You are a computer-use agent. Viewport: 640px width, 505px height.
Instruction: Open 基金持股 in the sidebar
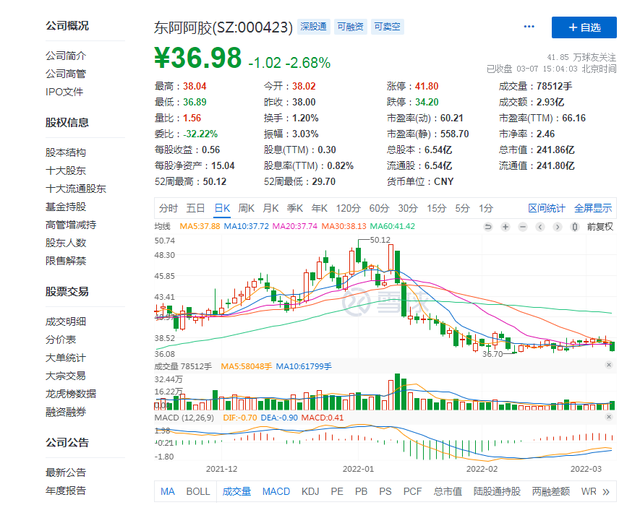coord(66,207)
